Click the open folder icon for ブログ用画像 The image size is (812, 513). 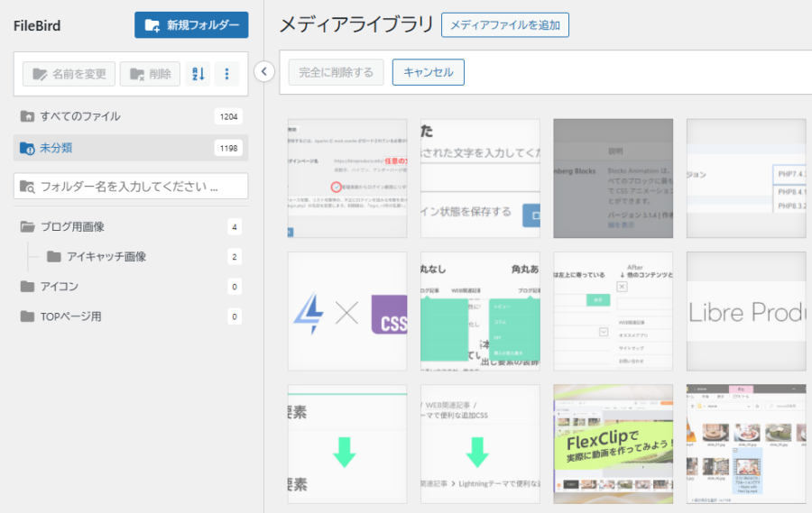(27, 226)
